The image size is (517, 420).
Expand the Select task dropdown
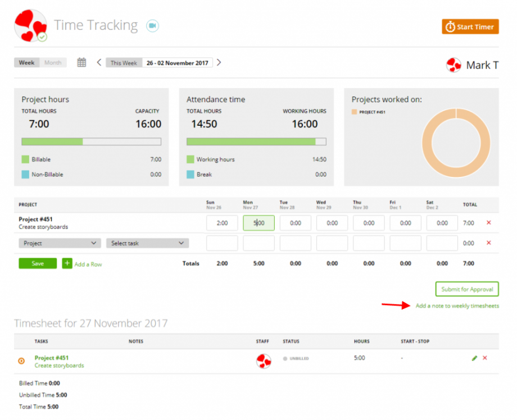click(147, 243)
